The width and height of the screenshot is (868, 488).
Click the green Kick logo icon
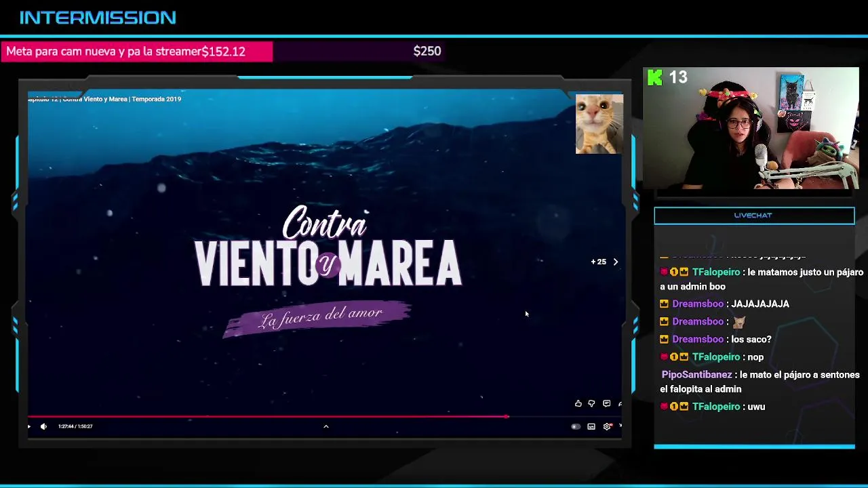[x=654, y=78]
